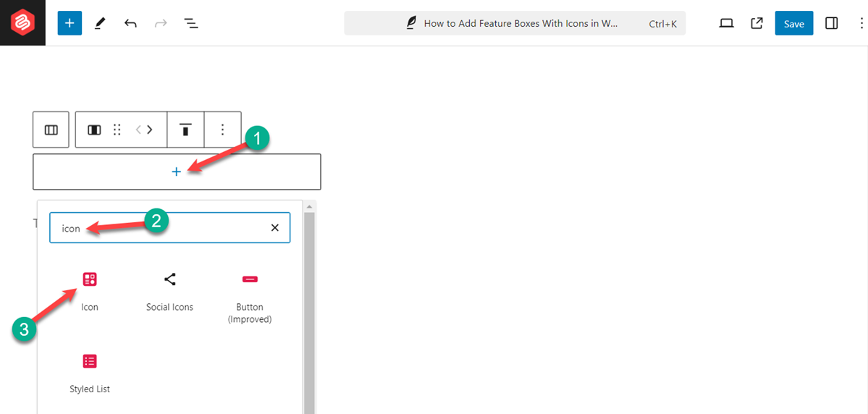Image resolution: width=868 pixels, height=414 pixels.
Task: Open the site logo dashboard link
Action: coord(22,23)
